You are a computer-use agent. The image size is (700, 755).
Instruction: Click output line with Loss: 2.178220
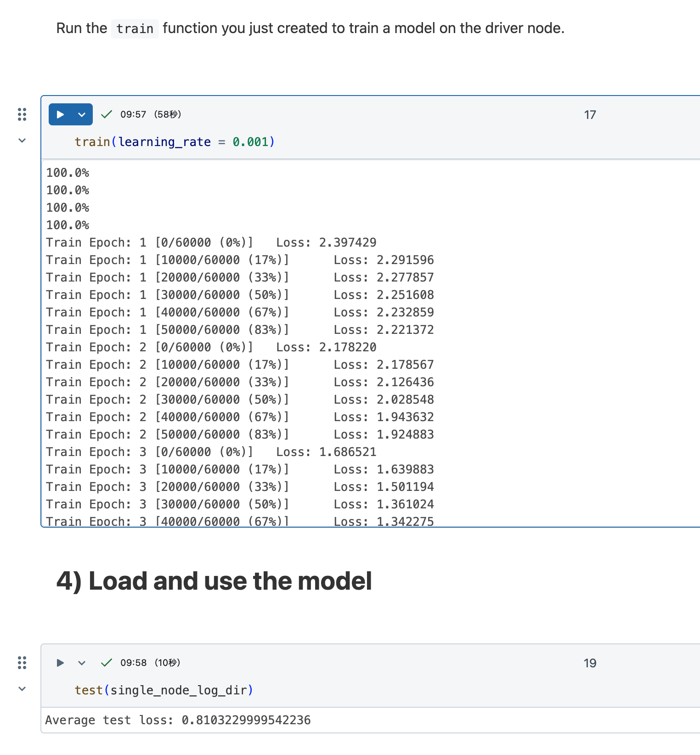click(211, 347)
